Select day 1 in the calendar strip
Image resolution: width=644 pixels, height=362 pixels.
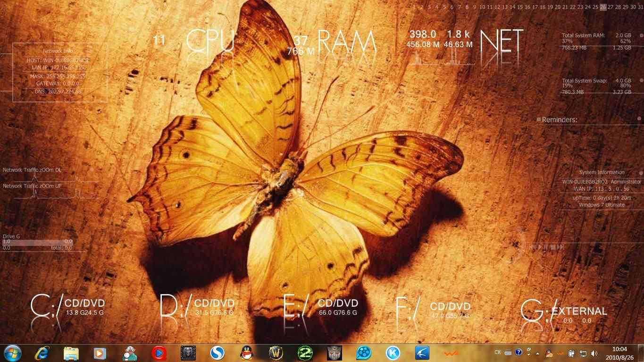pos(414,7)
